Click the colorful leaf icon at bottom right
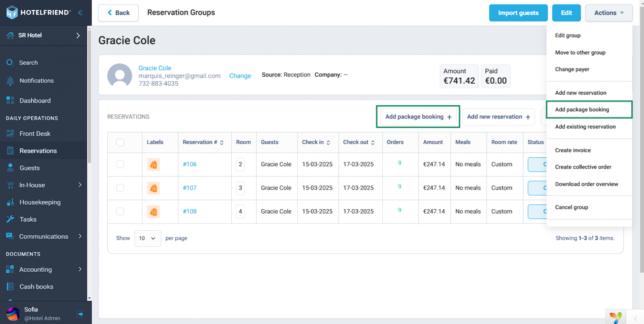This screenshot has height=324, width=644. coord(616,317)
